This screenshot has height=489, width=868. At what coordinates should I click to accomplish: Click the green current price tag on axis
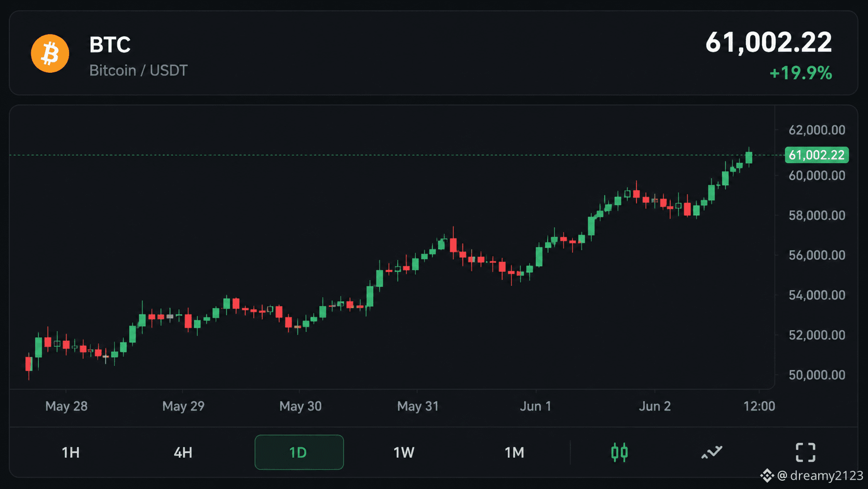[817, 155]
